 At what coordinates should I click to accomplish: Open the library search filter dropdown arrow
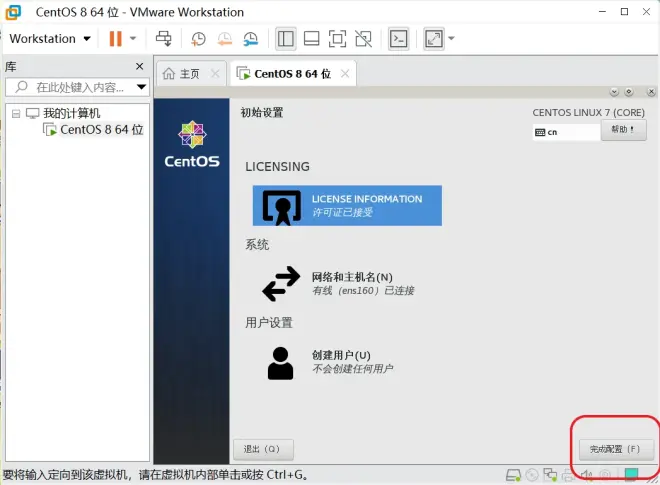coord(141,87)
